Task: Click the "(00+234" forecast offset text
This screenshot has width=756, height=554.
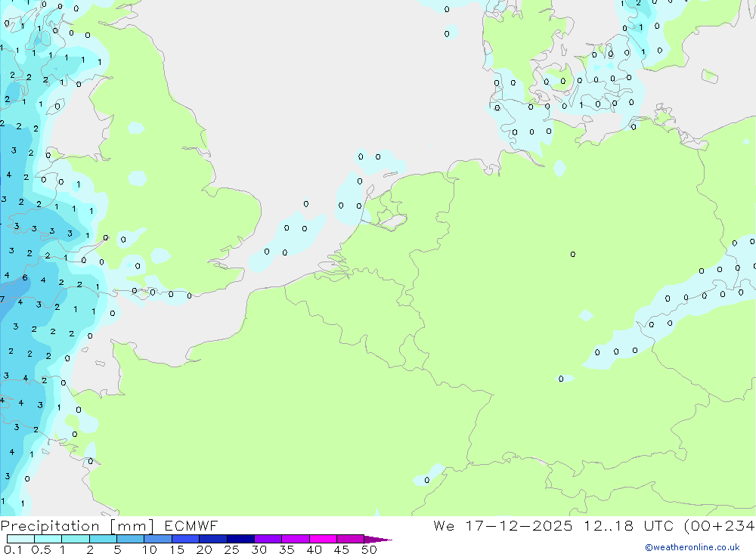Action: (718, 526)
